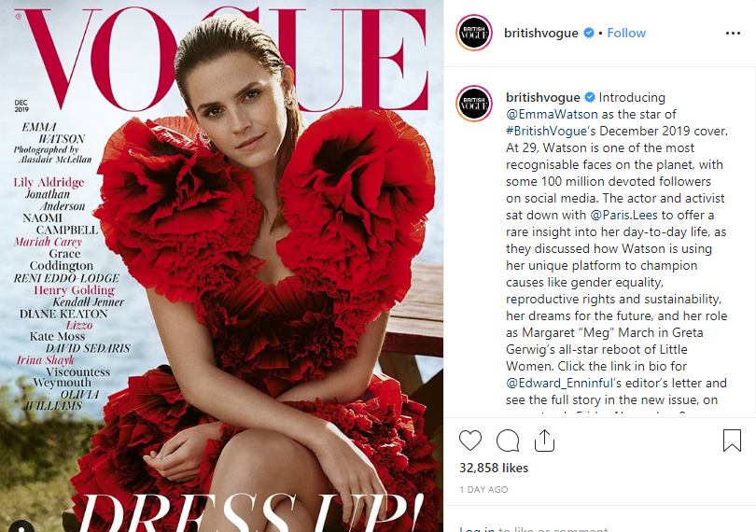The image size is (756, 532).
Task: Click the tagged people icon on photo corner
Action: 20,527
